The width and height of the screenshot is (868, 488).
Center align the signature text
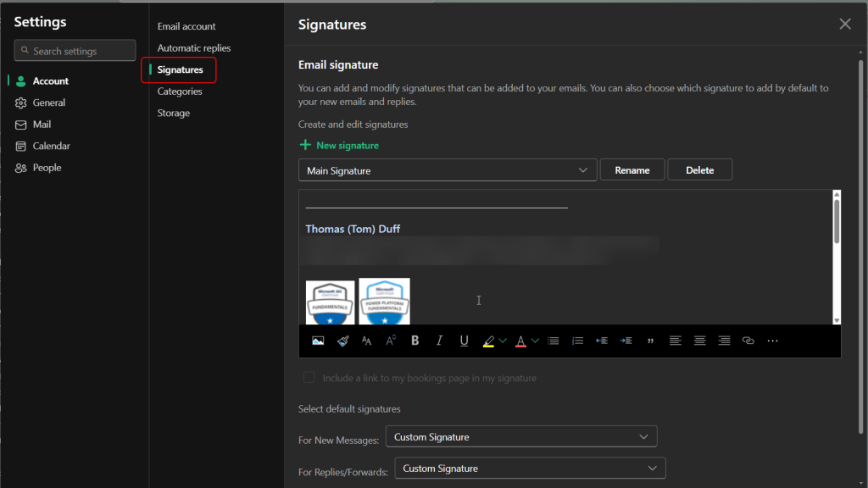(699, 341)
